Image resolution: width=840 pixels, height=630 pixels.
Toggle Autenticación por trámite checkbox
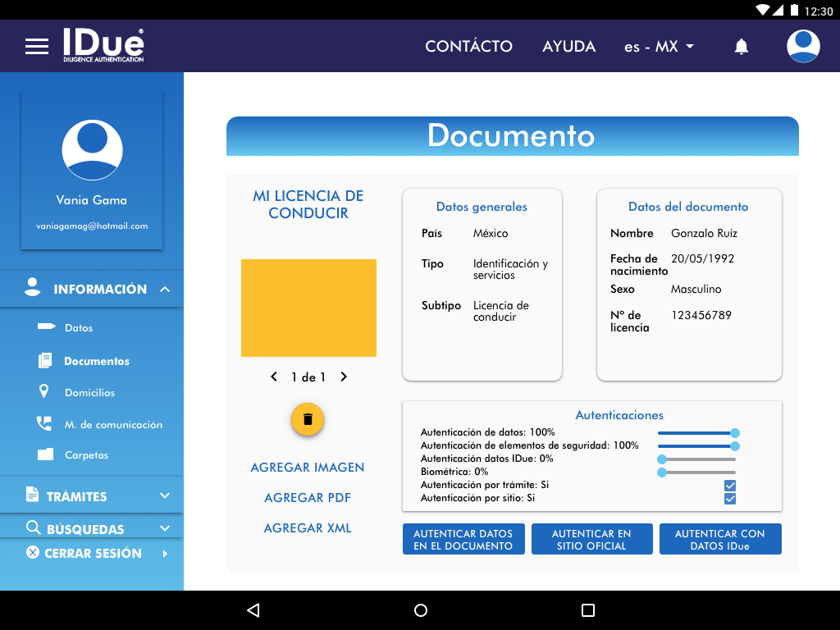click(730, 485)
